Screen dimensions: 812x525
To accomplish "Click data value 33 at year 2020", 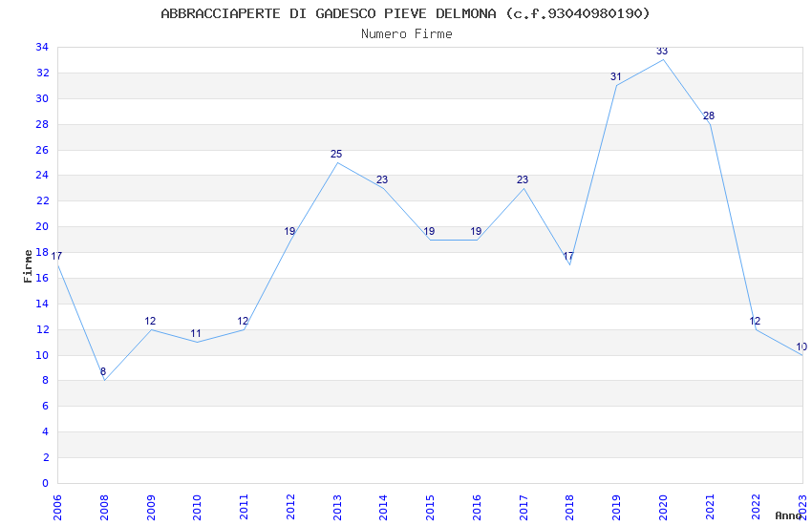I will pyautogui.click(x=662, y=52).
